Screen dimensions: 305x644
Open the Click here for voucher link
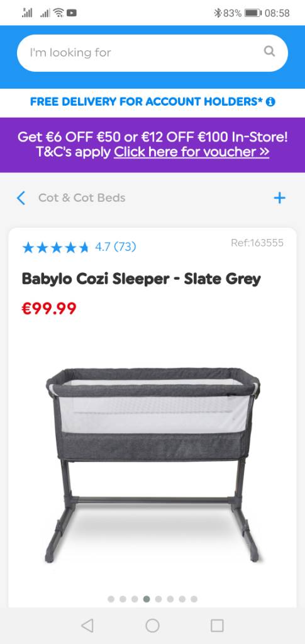[191, 152]
